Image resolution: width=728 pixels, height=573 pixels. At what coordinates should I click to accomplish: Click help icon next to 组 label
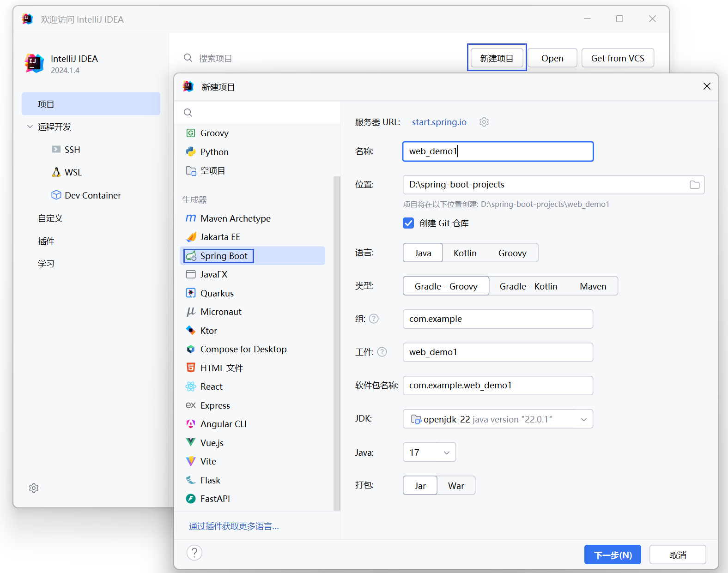point(374,319)
